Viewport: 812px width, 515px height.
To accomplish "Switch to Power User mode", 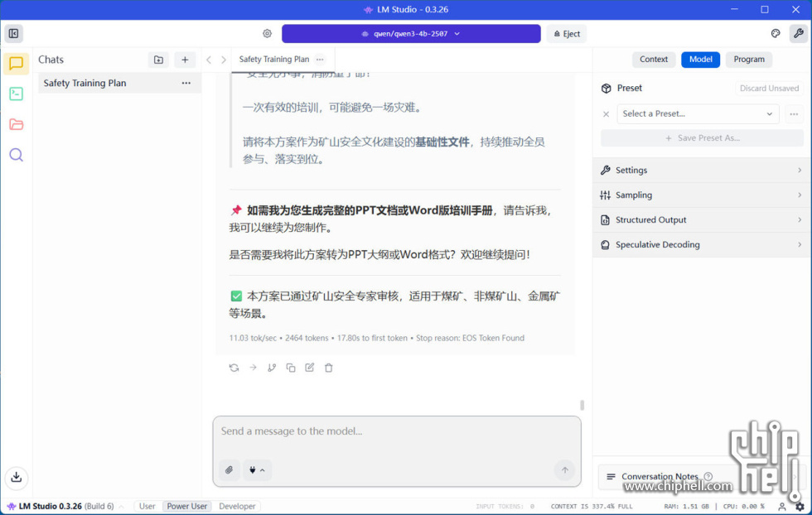I will pyautogui.click(x=187, y=506).
